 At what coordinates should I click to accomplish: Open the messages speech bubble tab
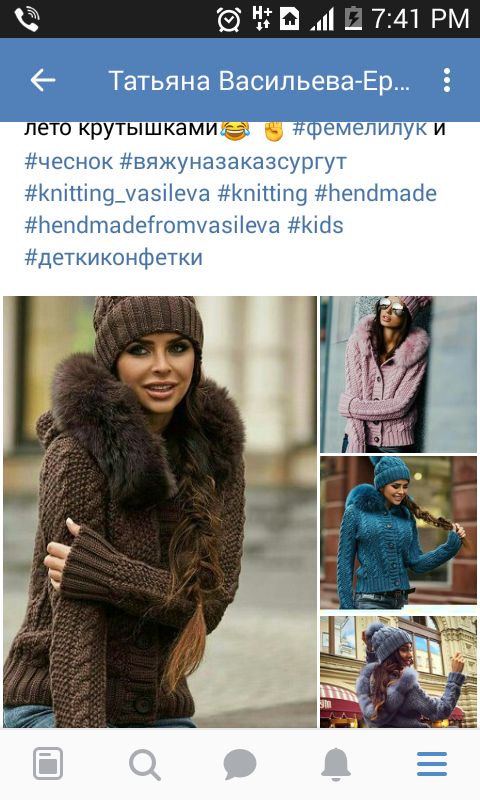click(x=240, y=764)
